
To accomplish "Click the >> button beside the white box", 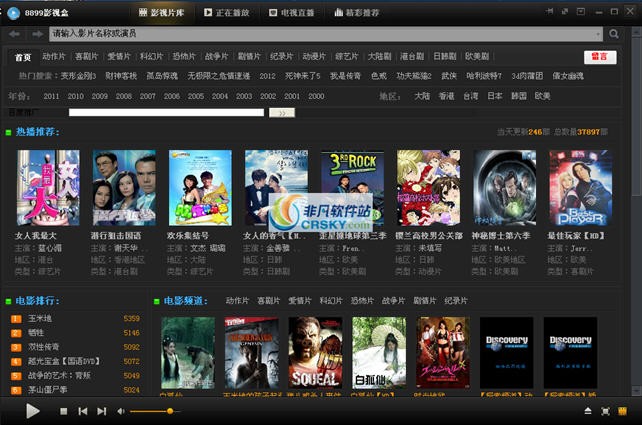I will click(283, 113).
